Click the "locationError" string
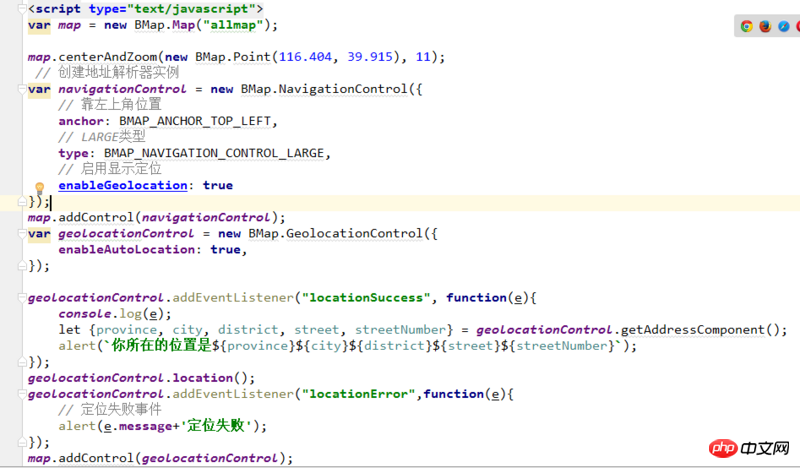800x468 pixels. [358, 394]
